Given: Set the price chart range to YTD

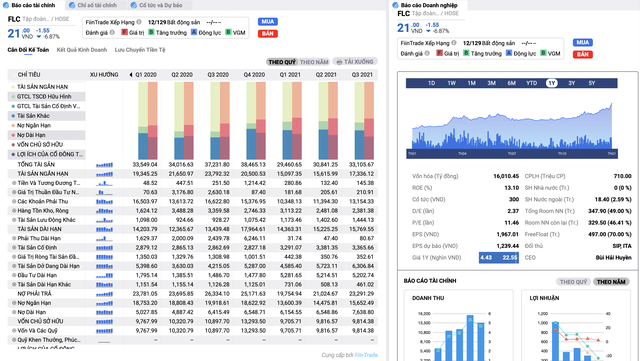Looking at the screenshot, I should point(531,83).
